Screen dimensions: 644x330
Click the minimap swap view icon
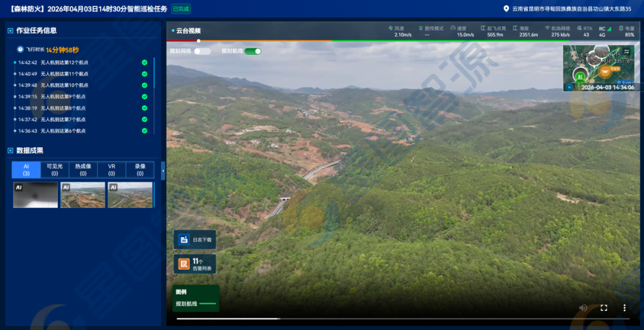pyautogui.click(x=627, y=51)
